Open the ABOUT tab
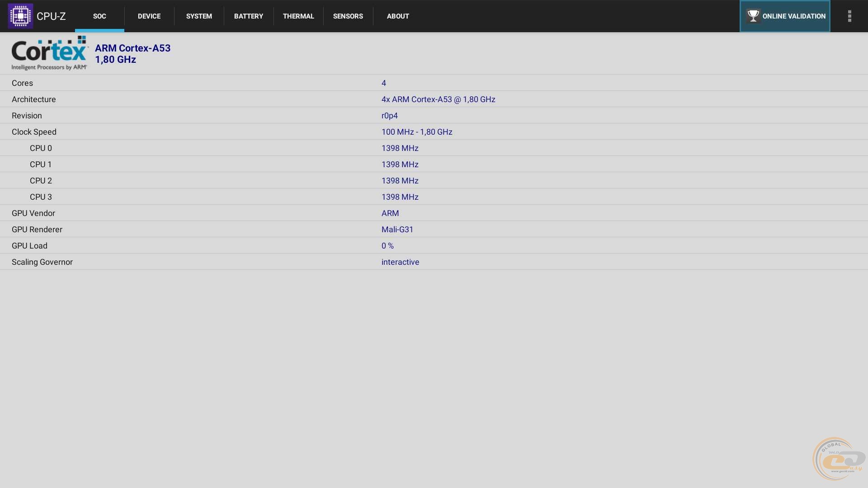The image size is (868, 488). tap(398, 16)
